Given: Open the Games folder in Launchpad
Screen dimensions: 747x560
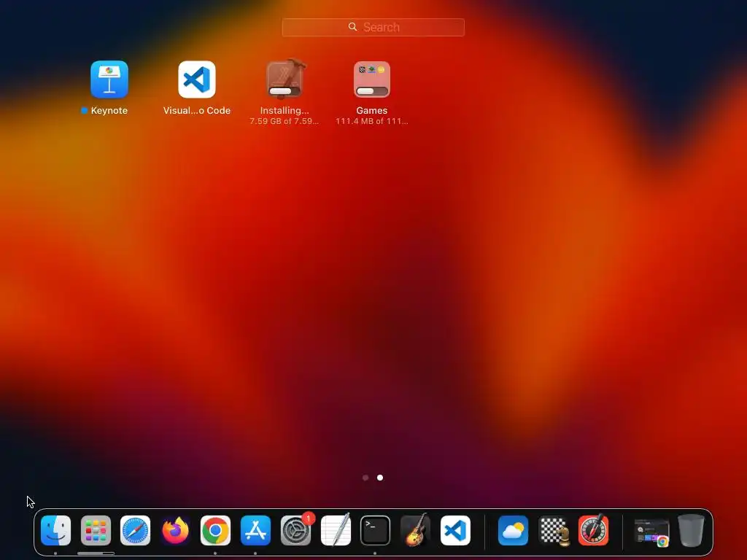Looking at the screenshot, I should click(372, 79).
